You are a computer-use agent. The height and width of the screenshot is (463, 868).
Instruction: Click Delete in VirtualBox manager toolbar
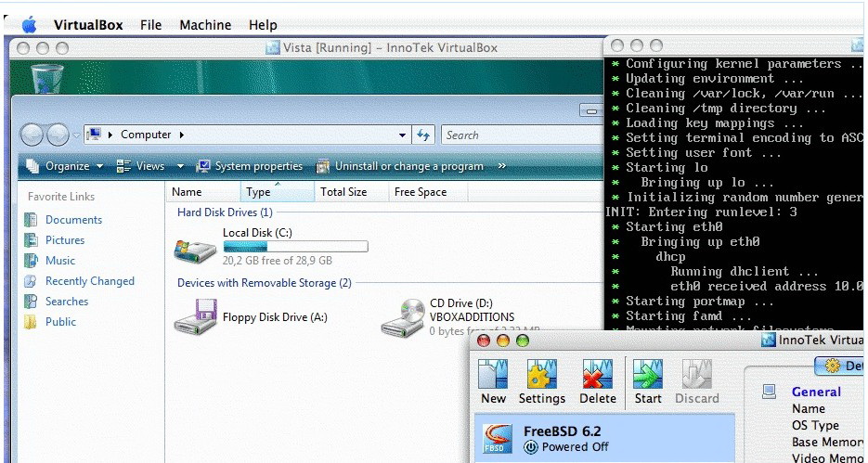(x=597, y=381)
